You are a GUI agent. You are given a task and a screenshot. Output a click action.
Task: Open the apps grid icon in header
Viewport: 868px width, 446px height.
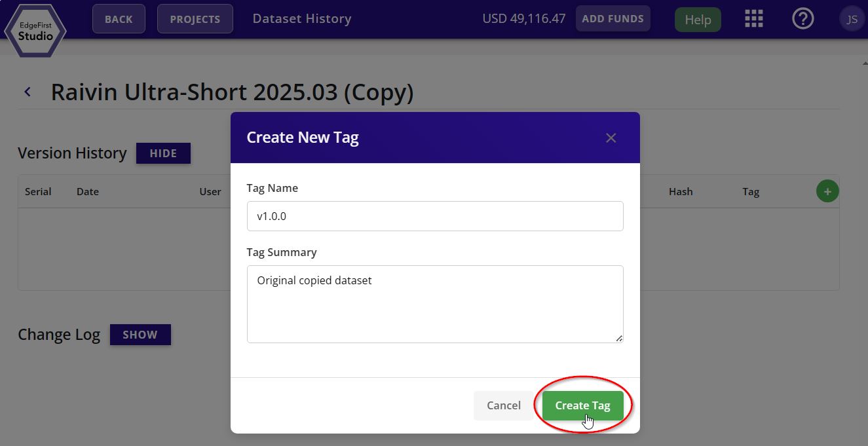pos(753,18)
